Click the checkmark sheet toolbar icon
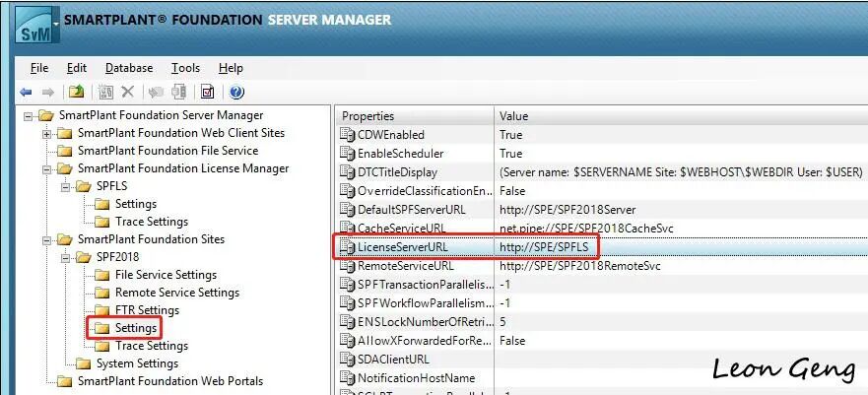This screenshot has height=395, width=868. [208, 92]
